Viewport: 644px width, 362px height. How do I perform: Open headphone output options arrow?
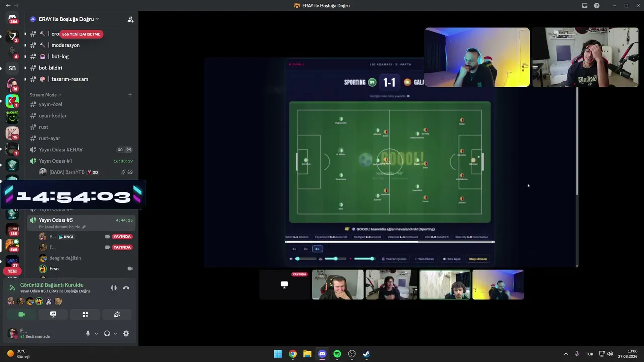115,333
